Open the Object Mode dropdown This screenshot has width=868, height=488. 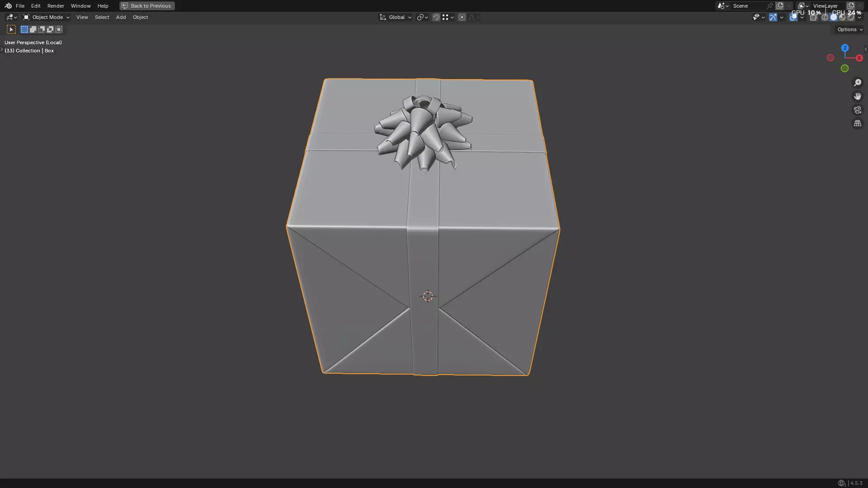(x=46, y=17)
